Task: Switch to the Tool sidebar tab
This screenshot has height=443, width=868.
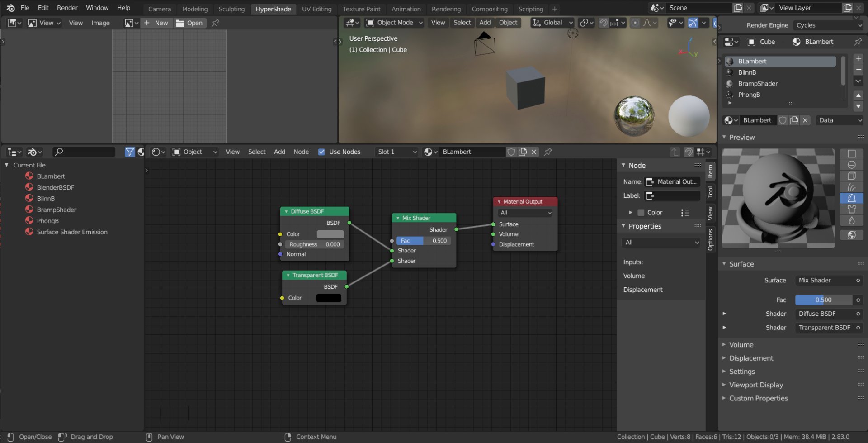Action: tap(710, 192)
